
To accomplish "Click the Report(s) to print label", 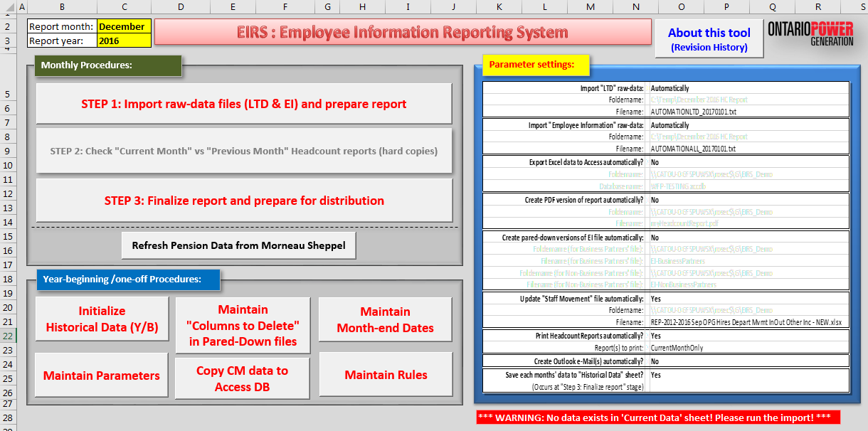I will (620, 348).
